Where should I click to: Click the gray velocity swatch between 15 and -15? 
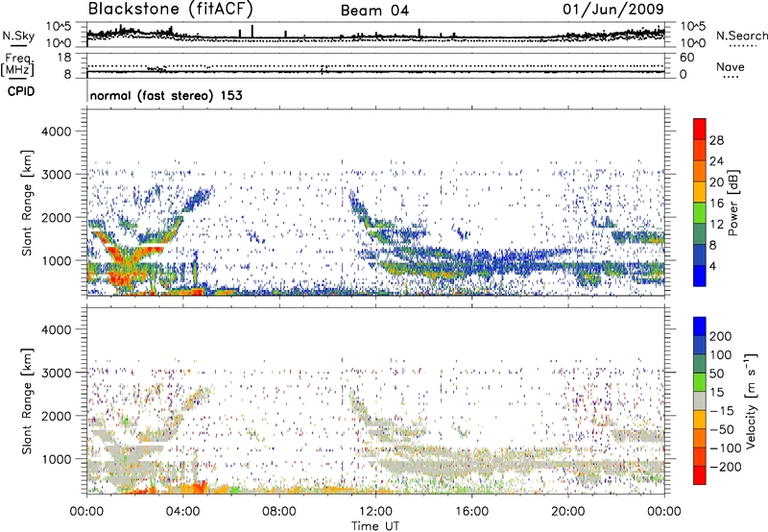(x=700, y=400)
